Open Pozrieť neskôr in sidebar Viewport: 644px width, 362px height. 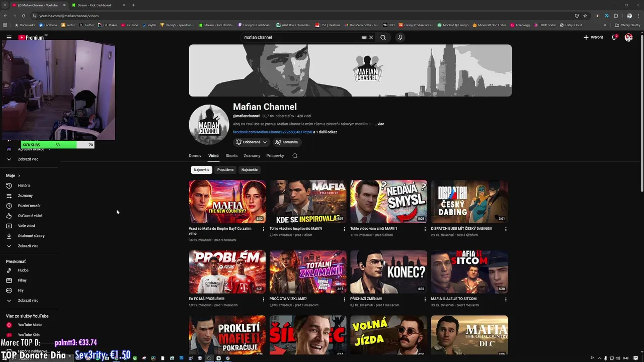[x=29, y=206]
